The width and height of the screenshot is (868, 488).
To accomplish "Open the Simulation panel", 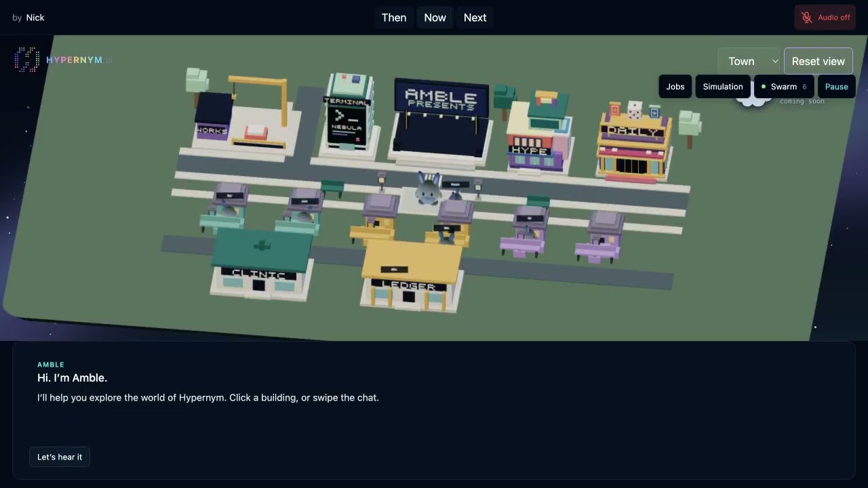I will [723, 87].
